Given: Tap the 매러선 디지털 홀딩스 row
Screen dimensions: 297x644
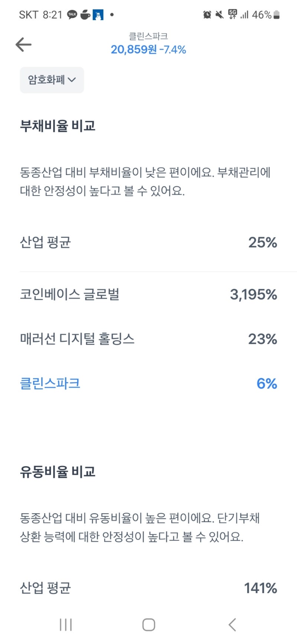Looking at the screenshot, I should (x=78, y=339).
